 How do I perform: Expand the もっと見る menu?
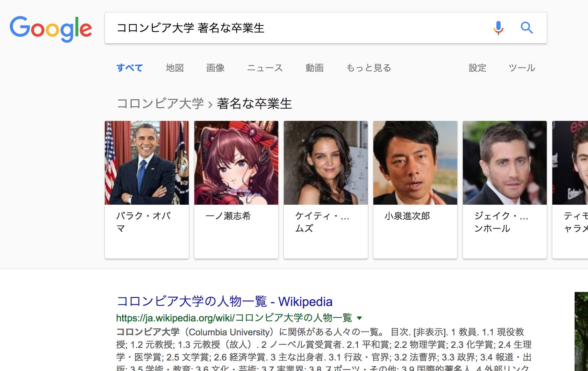(369, 68)
